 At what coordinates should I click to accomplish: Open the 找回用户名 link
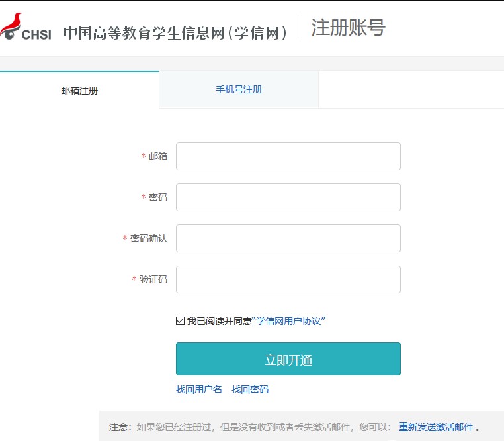click(x=199, y=389)
